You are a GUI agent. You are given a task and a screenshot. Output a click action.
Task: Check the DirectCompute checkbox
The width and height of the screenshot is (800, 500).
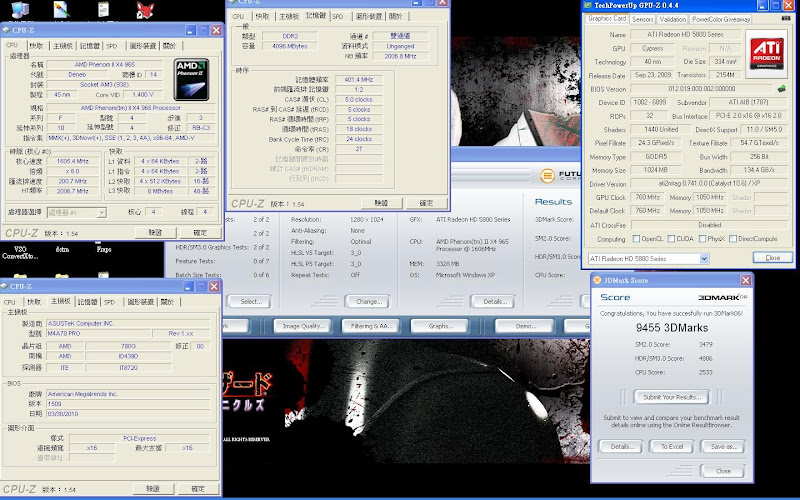[x=733, y=239]
